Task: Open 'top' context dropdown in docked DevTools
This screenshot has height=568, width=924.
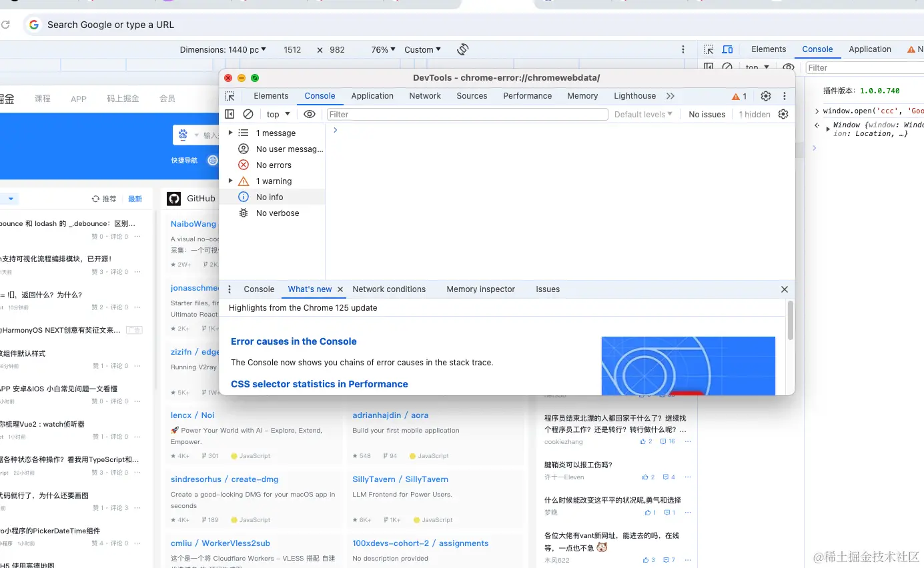Action: 757,67
